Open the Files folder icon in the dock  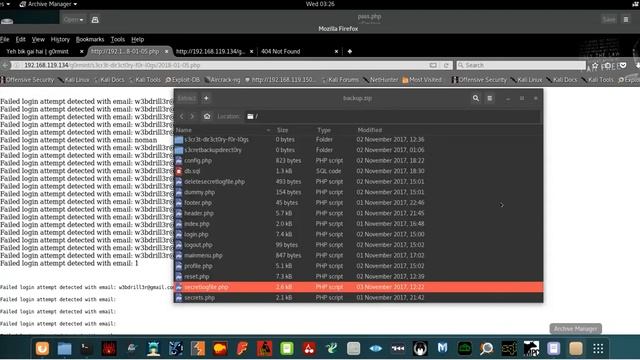pos(64,349)
